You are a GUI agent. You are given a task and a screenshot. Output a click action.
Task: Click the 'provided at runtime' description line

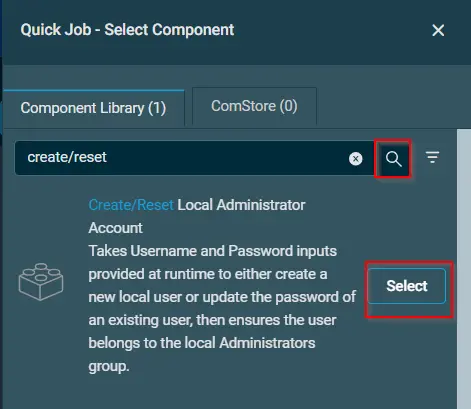pos(208,274)
